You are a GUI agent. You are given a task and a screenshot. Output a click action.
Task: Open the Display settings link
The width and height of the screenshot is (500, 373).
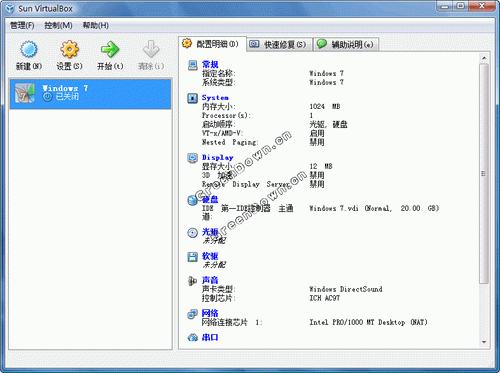(x=217, y=158)
